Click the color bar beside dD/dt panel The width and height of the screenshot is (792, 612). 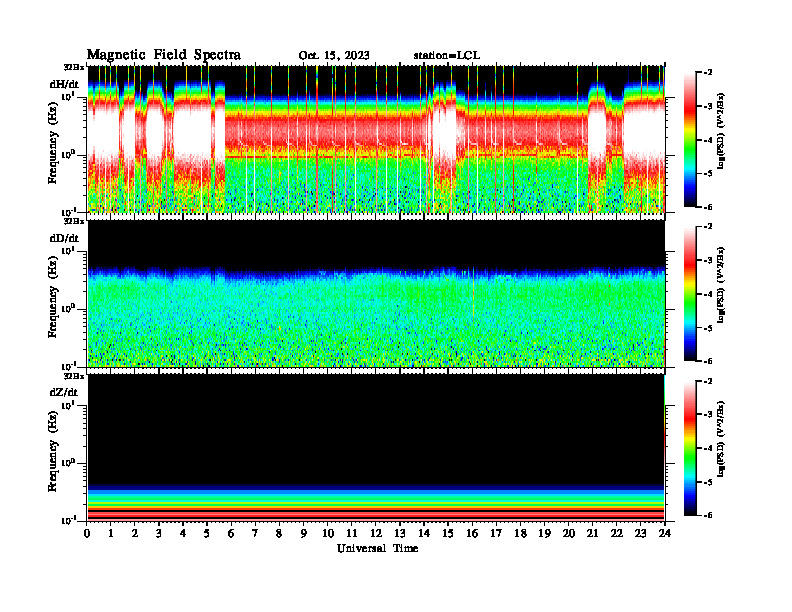690,293
